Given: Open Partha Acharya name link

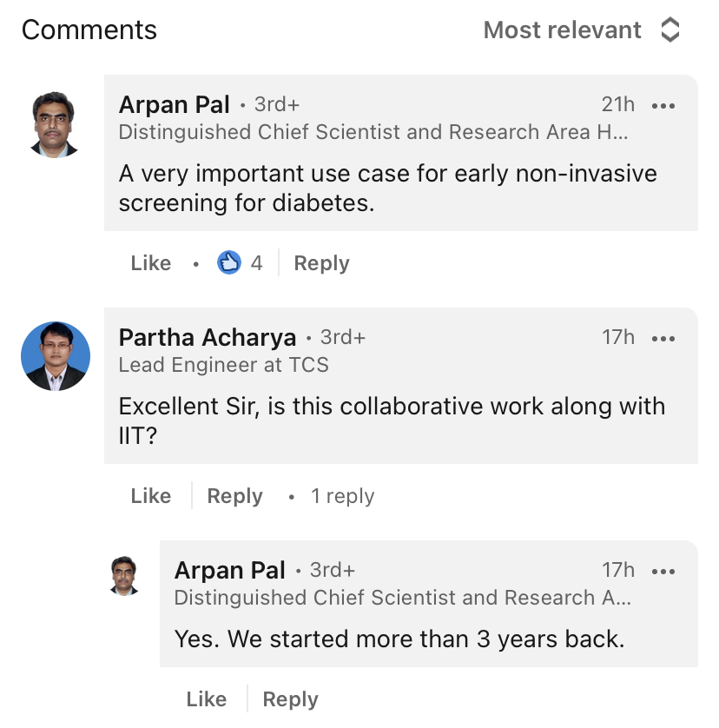Looking at the screenshot, I should (207, 337).
